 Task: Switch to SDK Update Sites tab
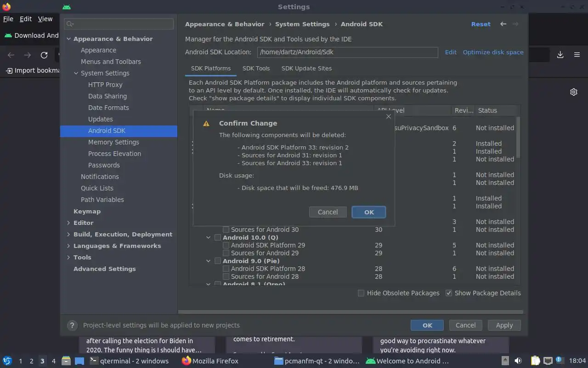point(306,68)
